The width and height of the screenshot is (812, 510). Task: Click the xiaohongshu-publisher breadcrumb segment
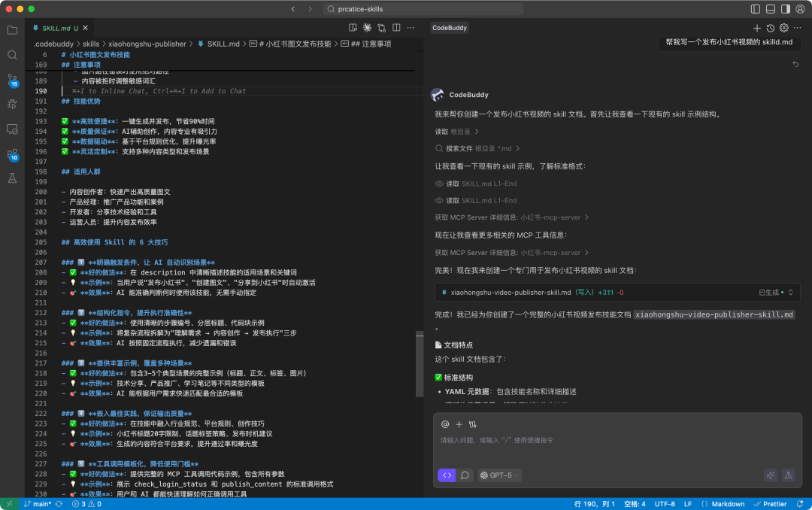point(147,44)
